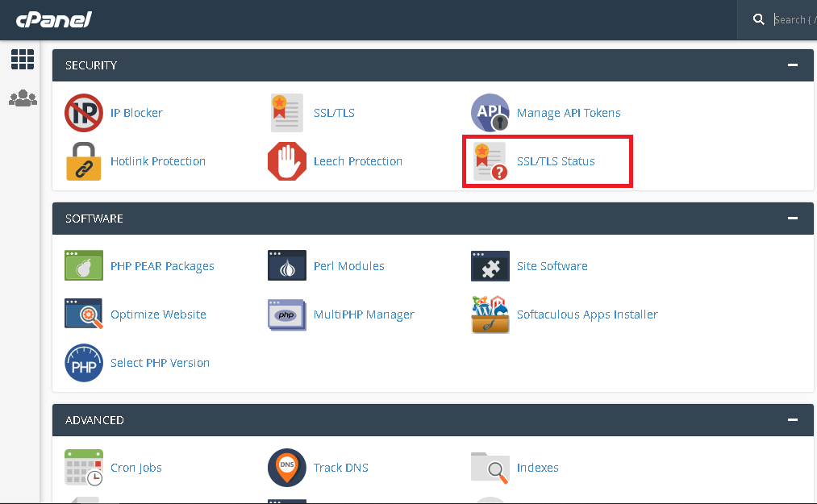Screen dimensions: 817x504
Task: Open the Indexes link
Action: (537, 468)
